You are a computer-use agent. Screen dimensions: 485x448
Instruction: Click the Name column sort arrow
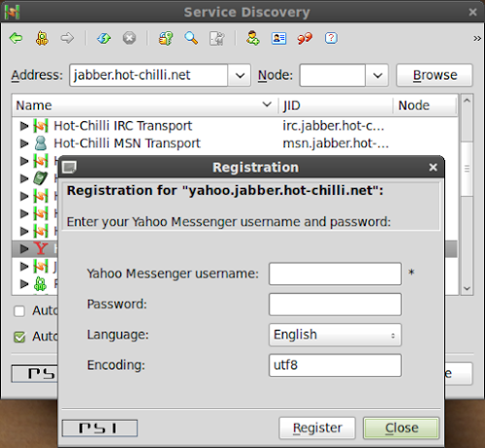pyautogui.click(x=267, y=105)
